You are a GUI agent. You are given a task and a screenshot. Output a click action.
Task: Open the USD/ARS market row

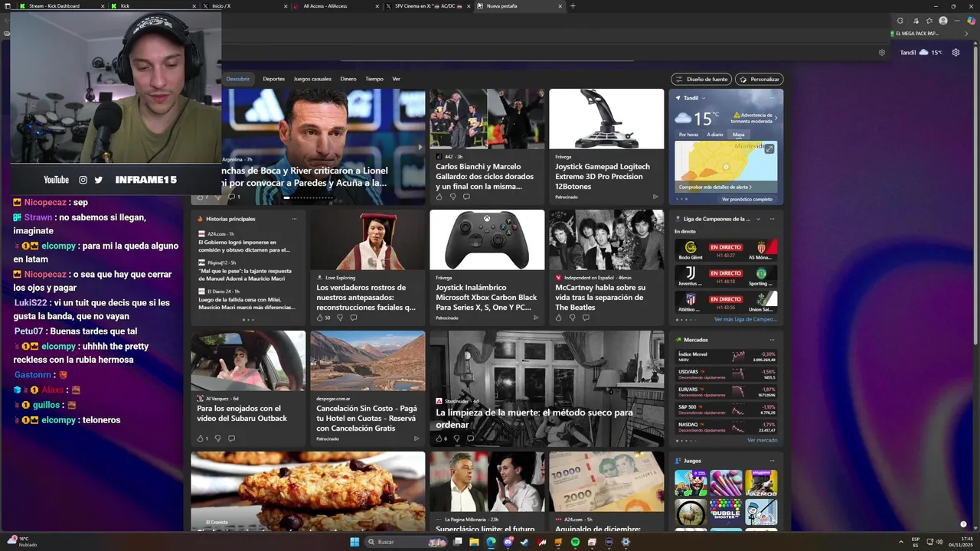pyautogui.click(x=726, y=374)
